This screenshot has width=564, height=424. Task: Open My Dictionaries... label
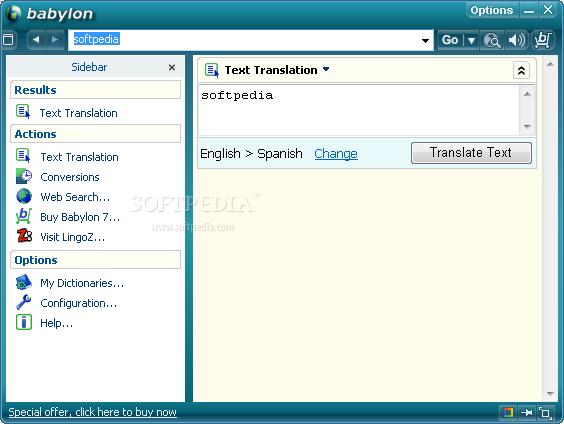82,283
